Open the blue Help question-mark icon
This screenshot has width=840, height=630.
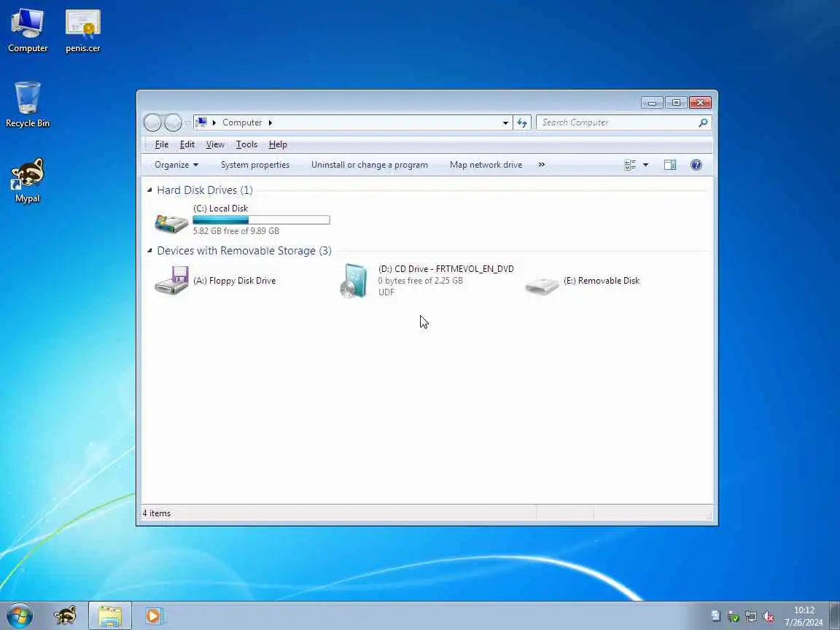[696, 165]
